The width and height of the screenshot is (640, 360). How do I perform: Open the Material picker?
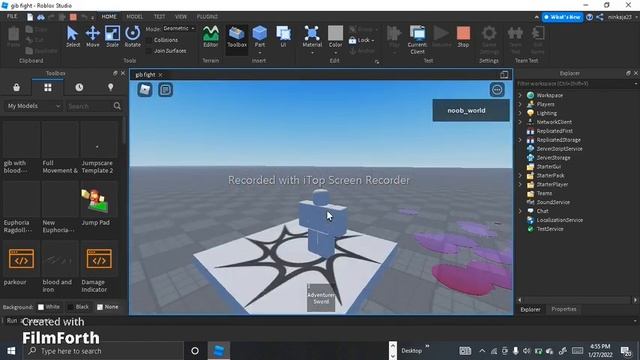click(312, 38)
